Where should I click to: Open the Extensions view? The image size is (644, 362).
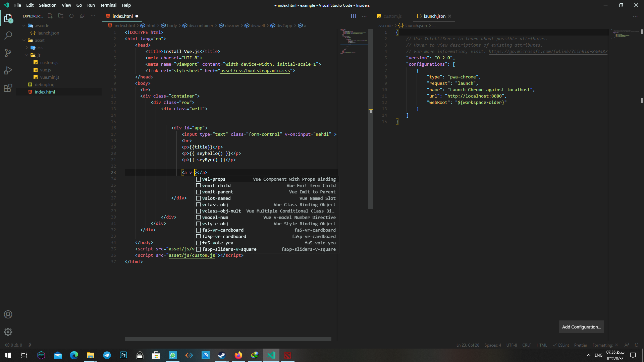(8, 88)
